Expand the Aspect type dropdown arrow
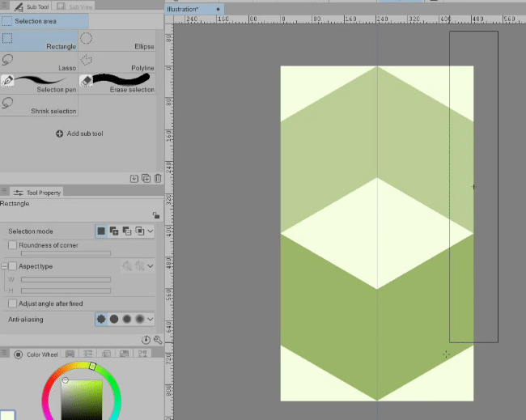The height and width of the screenshot is (420, 526). (151, 266)
